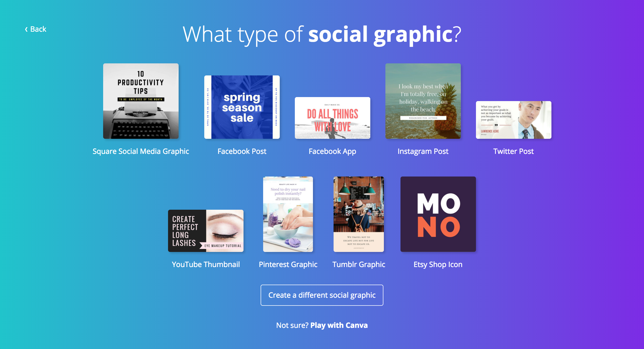Choose the spring season sale thumbnail

[242, 107]
